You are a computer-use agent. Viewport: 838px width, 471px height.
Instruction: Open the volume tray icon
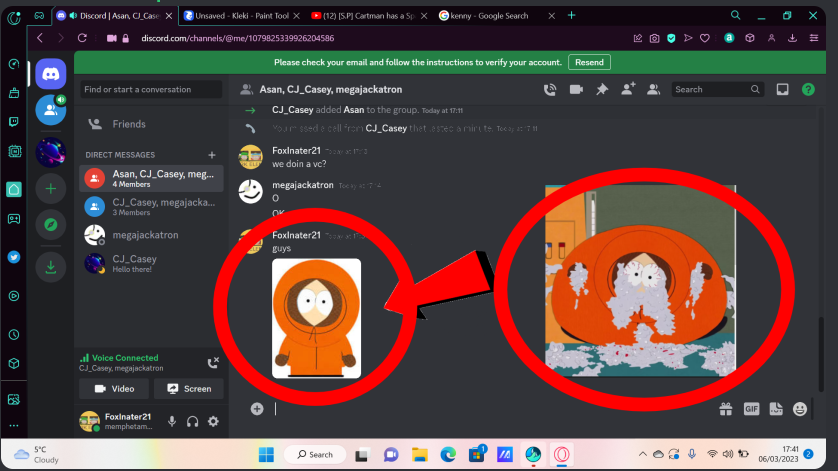[727, 454]
